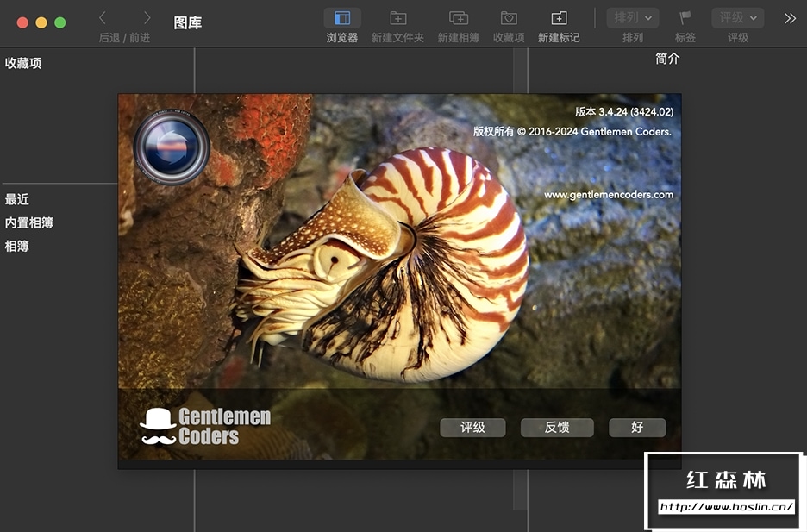Open the 排列 sort dropdown
The width and height of the screenshot is (807, 532).
(633, 18)
